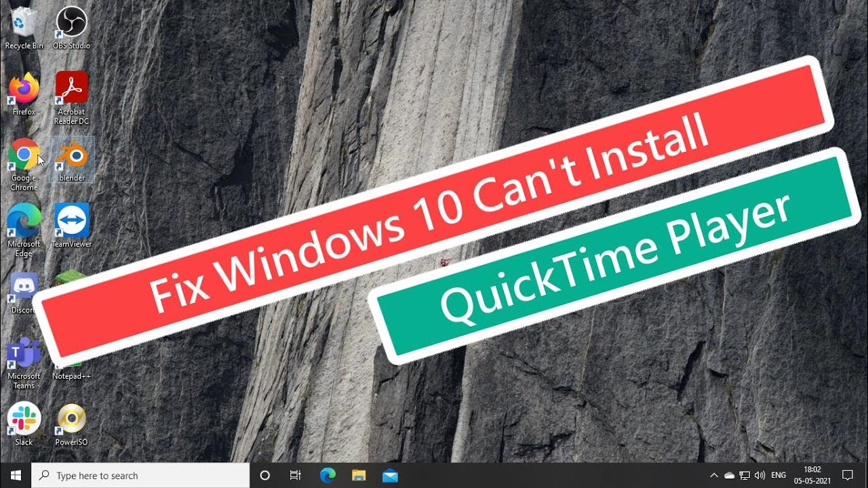Select the Microsoft Teams desktop shortcut
868x488 pixels.
(24, 363)
